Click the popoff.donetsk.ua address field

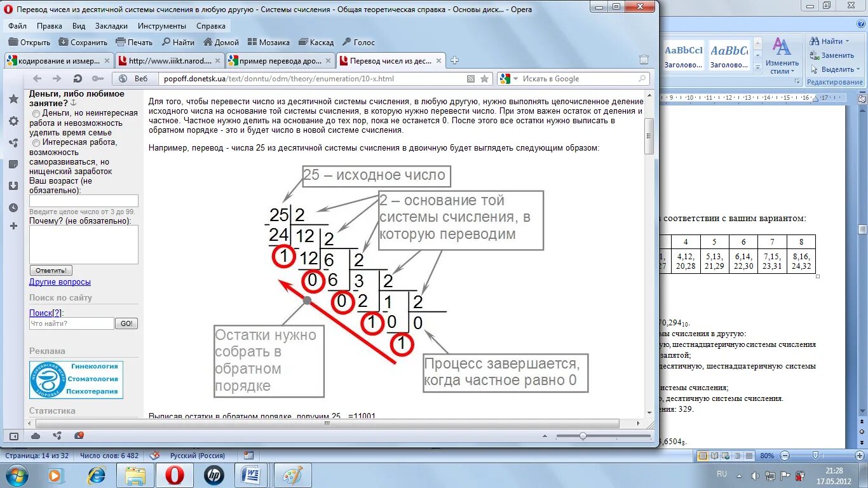coord(311,79)
